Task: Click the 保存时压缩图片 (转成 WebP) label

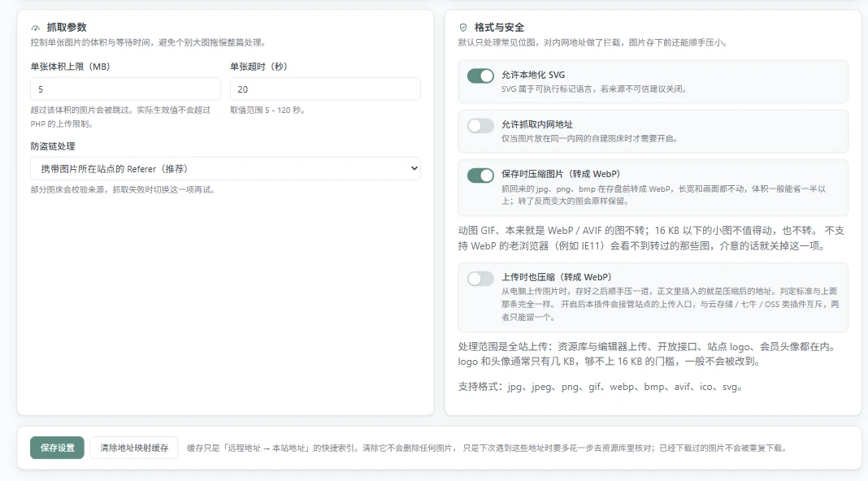Action: click(561, 174)
